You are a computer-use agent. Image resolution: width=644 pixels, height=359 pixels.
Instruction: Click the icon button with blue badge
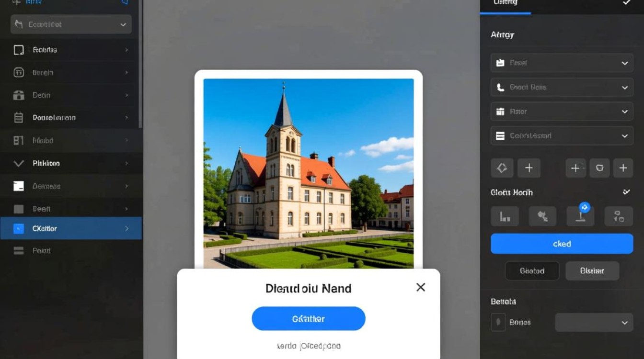pos(580,216)
